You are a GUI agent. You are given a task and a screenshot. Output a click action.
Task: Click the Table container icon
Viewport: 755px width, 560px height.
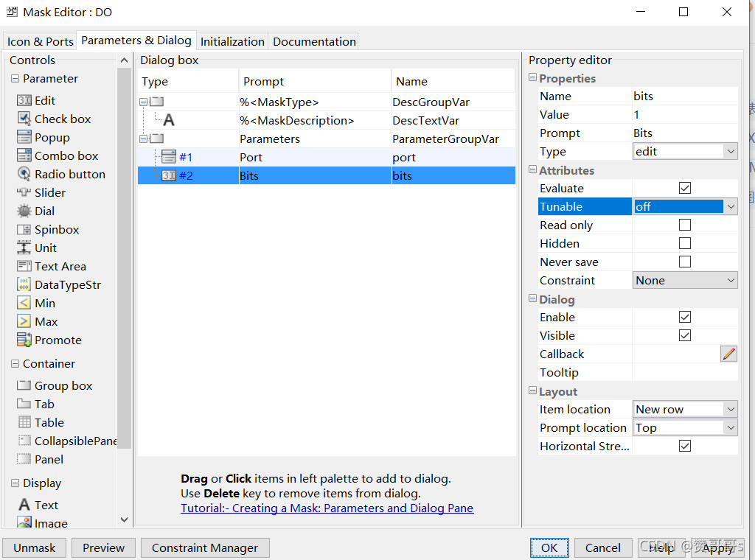tap(24, 422)
